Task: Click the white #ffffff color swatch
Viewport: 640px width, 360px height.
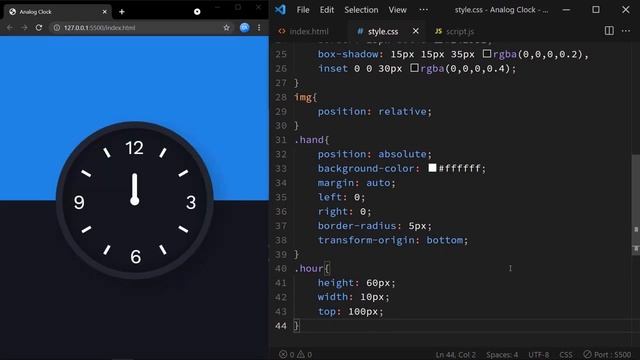Action: point(432,168)
